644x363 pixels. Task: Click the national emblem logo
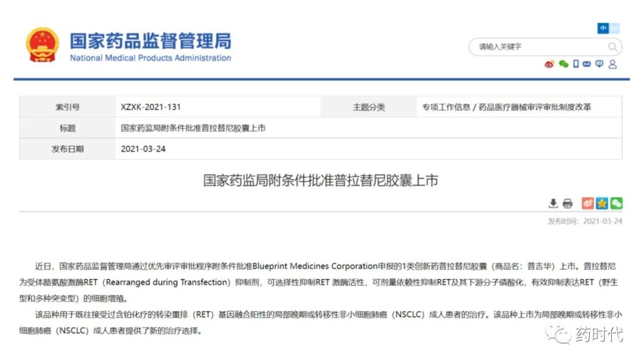(42, 45)
